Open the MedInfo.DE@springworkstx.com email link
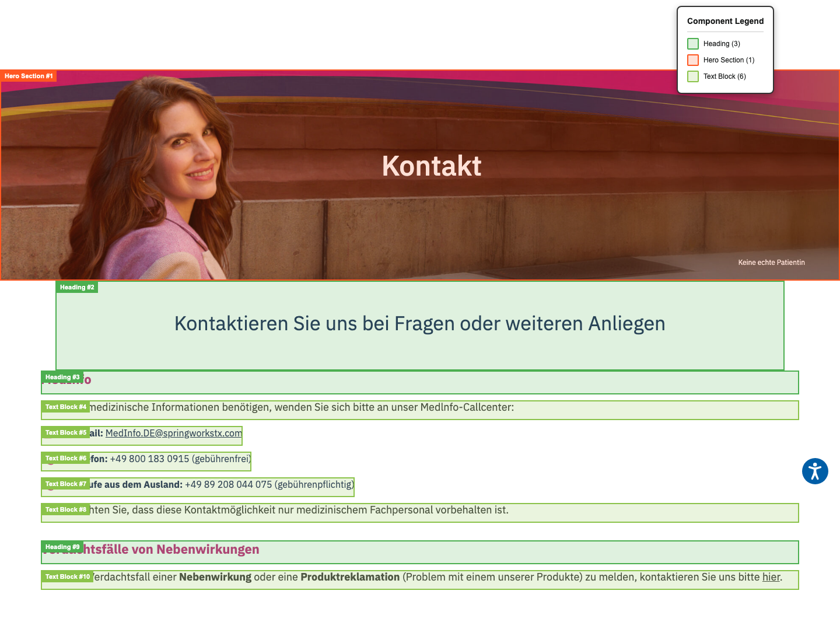840x636 pixels. [x=173, y=433]
